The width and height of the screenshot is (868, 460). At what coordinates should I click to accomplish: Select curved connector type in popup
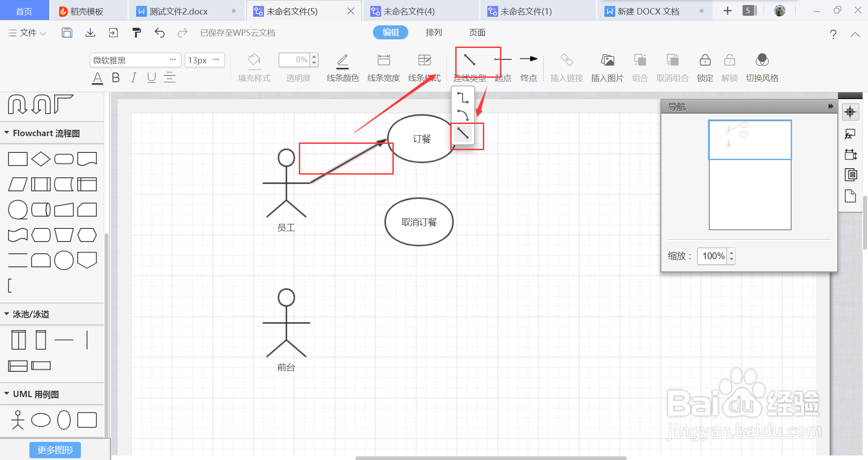point(462,115)
